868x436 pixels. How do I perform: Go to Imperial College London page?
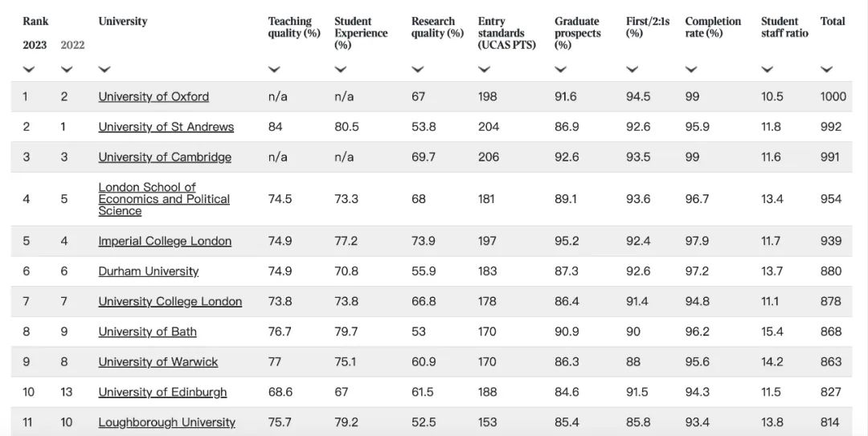165,241
